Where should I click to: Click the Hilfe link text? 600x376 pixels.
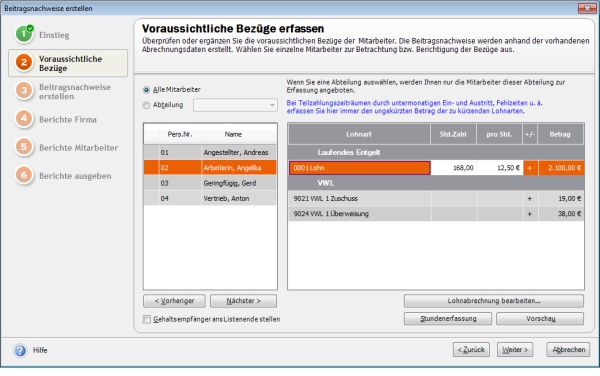point(40,350)
